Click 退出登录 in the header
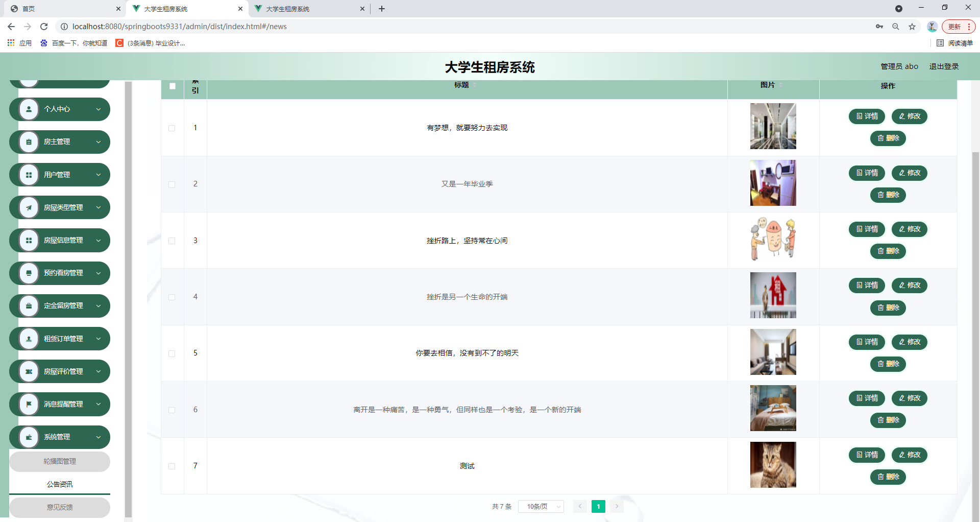 click(944, 66)
